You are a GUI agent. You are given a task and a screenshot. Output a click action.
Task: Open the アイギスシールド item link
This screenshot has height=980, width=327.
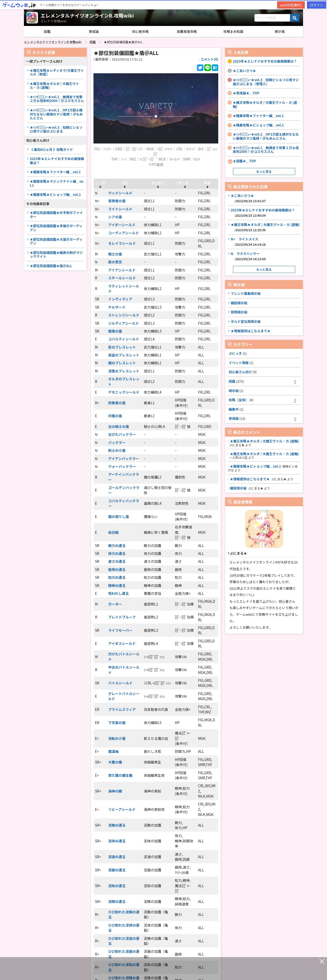click(122, 644)
